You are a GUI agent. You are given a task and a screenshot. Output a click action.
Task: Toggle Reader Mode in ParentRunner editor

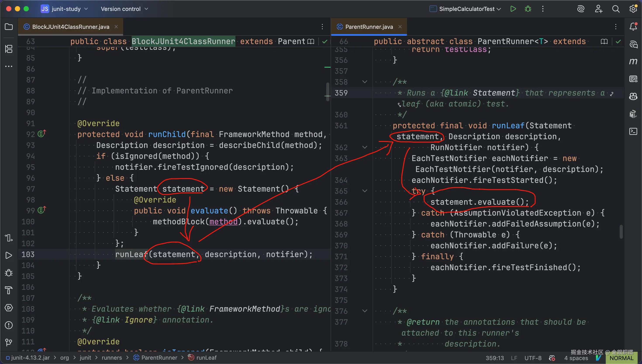(604, 41)
